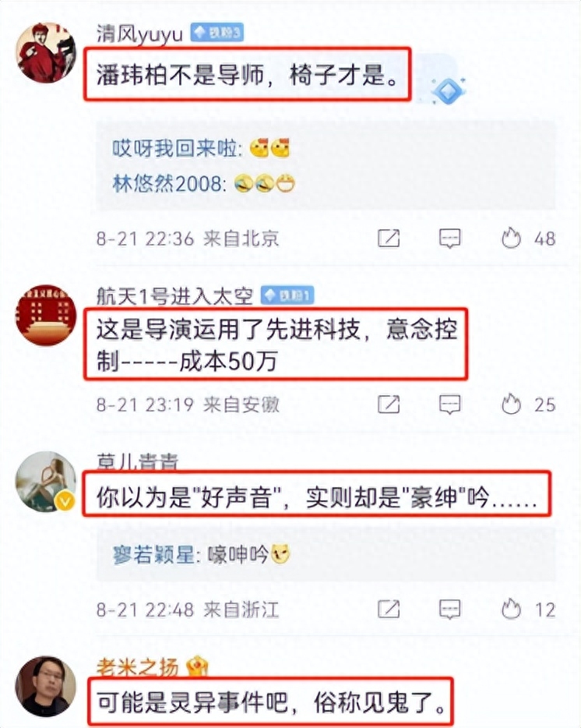Screen dimensions: 581x728
Task: Repost the comment posted from 安徽
Action: [x=389, y=405]
